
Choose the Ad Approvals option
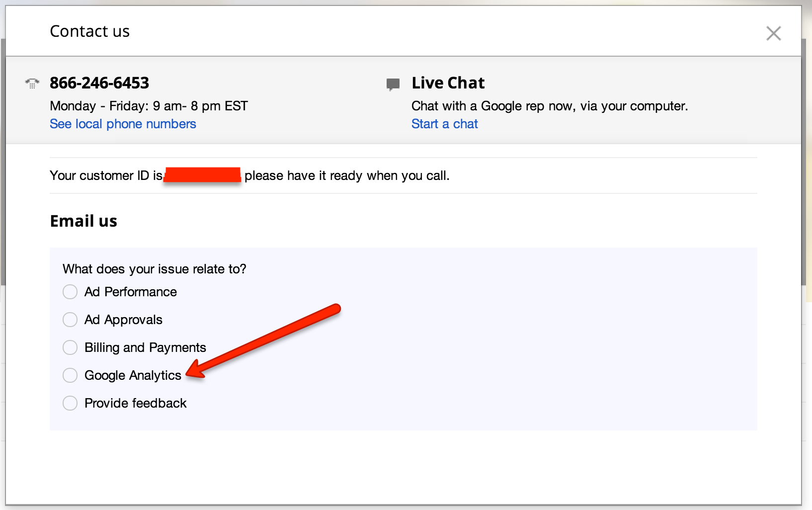click(70, 320)
